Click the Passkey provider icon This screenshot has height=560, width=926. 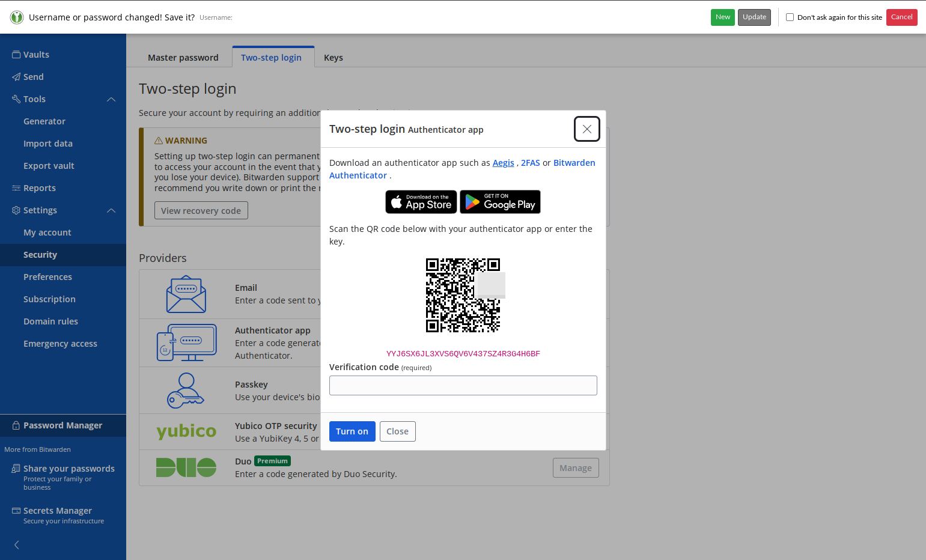(x=186, y=391)
